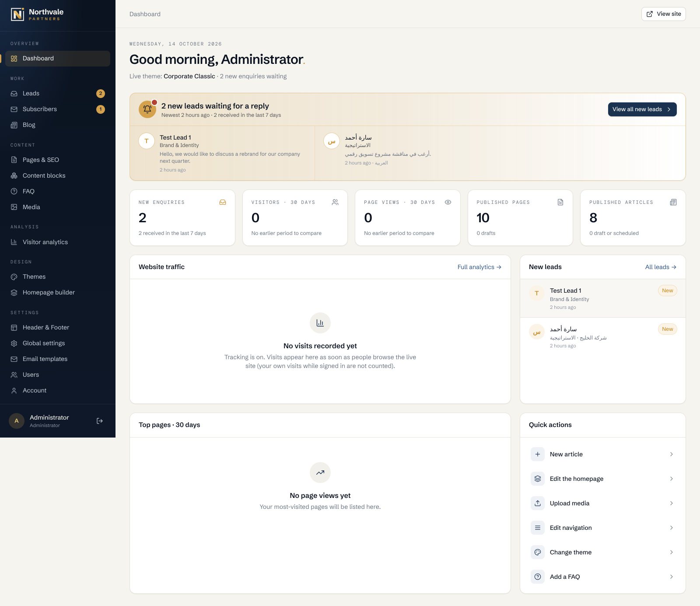Click the people icon on Visitors card
Image resolution: width=700 pixels, height=606 pixels.
pyautogui.click(x=335, y=202)
